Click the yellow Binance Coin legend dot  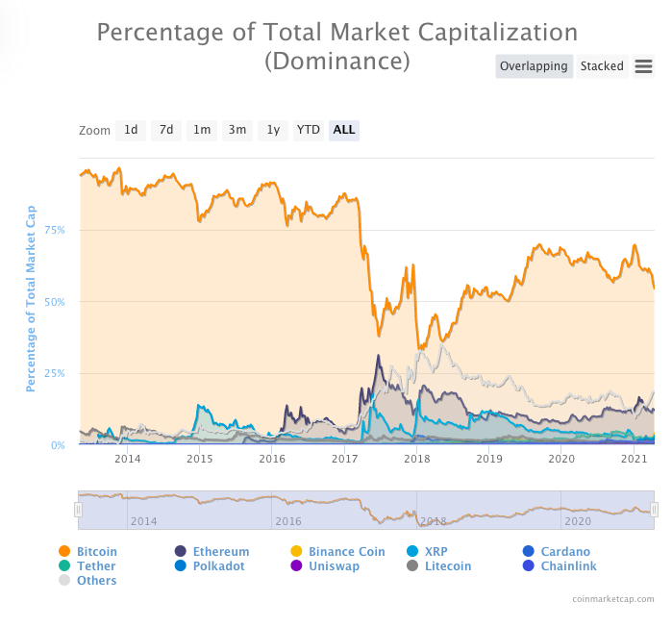coord(296,552)
